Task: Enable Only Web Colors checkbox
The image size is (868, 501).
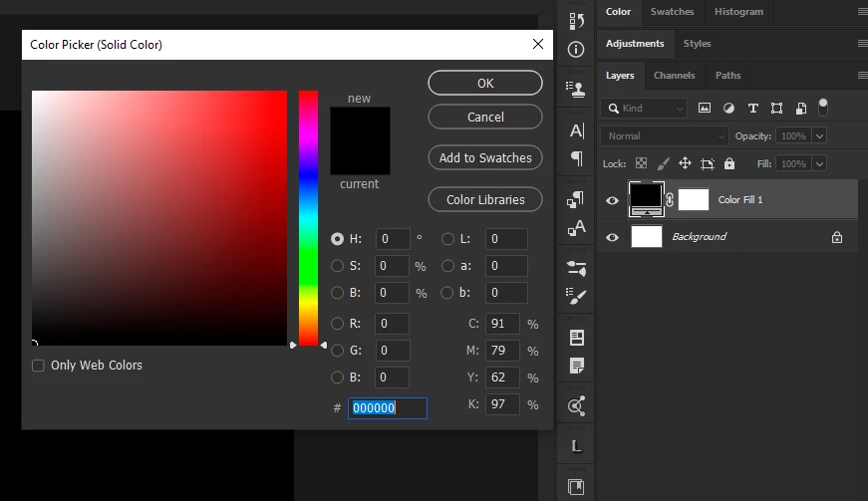Action: tap(38, 366)
